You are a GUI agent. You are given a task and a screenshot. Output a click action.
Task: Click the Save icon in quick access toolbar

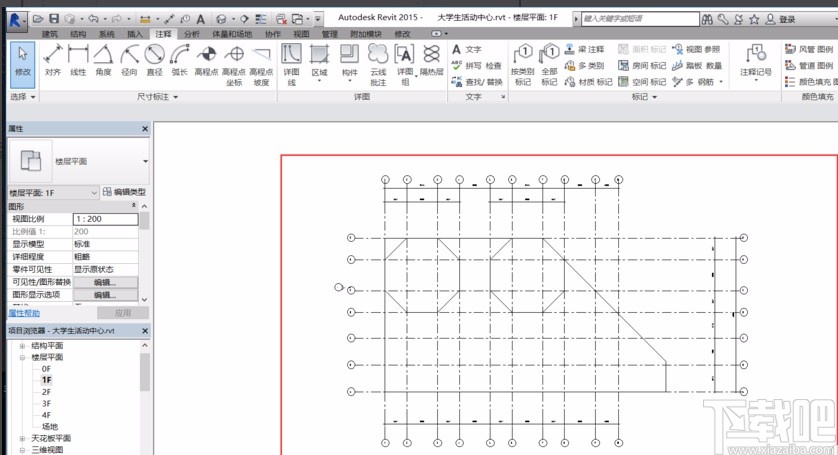point(54,19)
